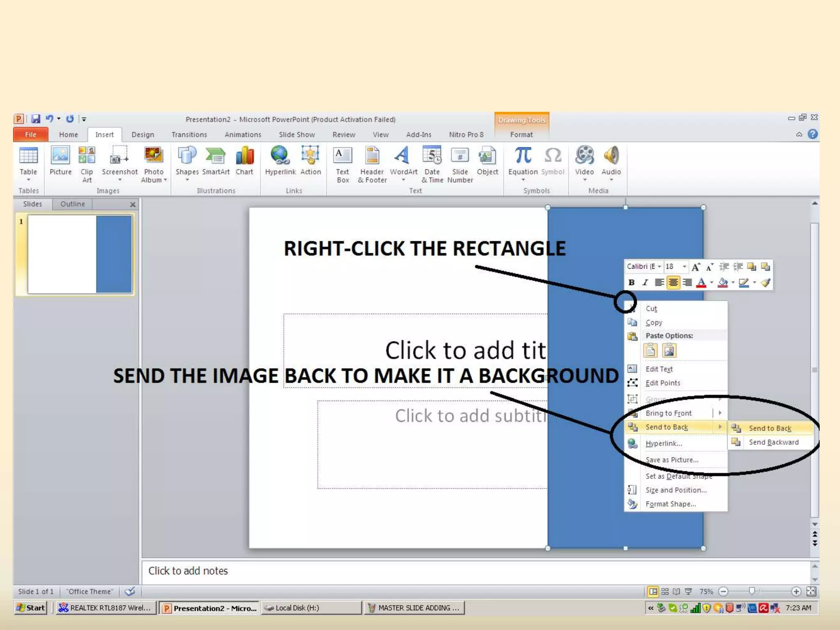Toggle Bold in the mini toolbar
Image resolution: width=840 pixels, height=630 pixels.
click(x=632, y=282)
